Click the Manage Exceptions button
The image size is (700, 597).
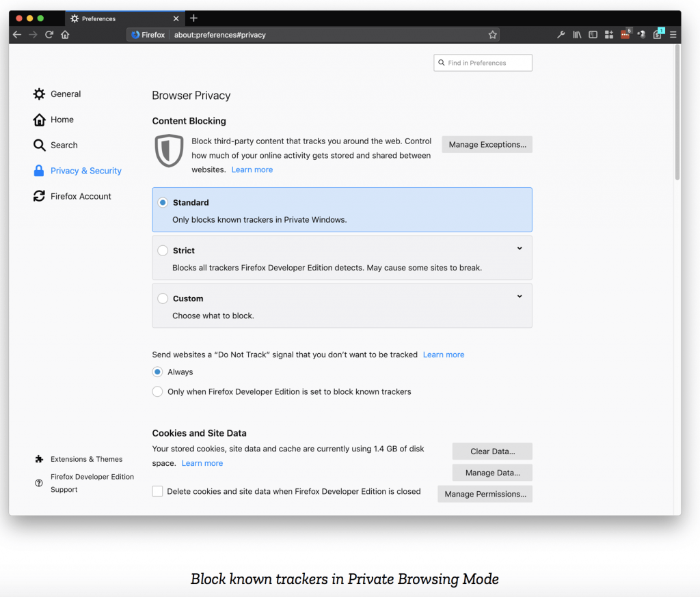click(x=487, y=144)
